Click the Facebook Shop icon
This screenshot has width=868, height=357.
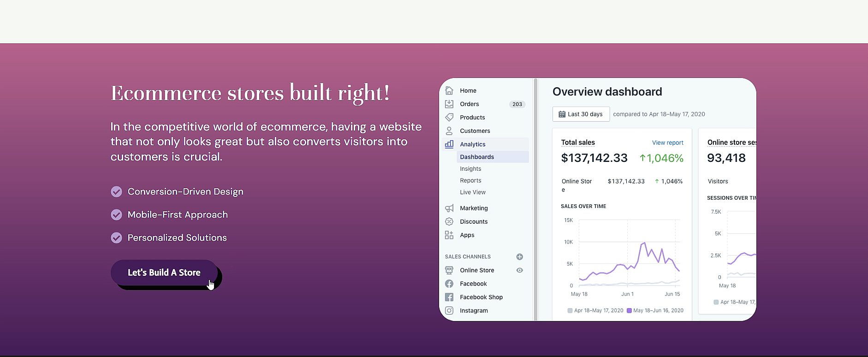pyautogui.click(x=449, y=297)
